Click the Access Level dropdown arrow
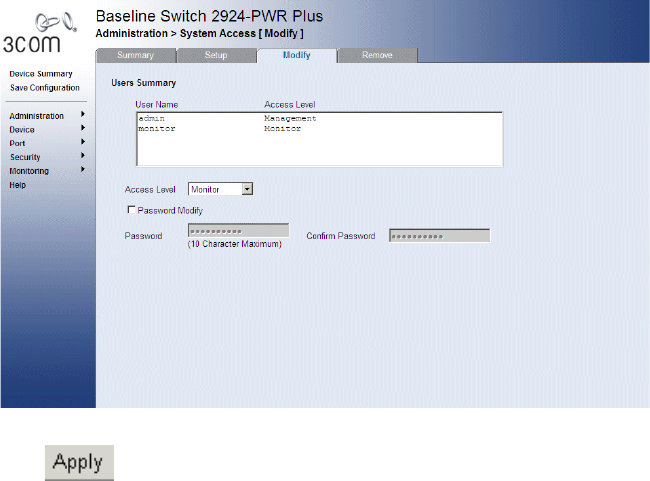The width and height of the screenshot is (650, 481). click(247, 189)
